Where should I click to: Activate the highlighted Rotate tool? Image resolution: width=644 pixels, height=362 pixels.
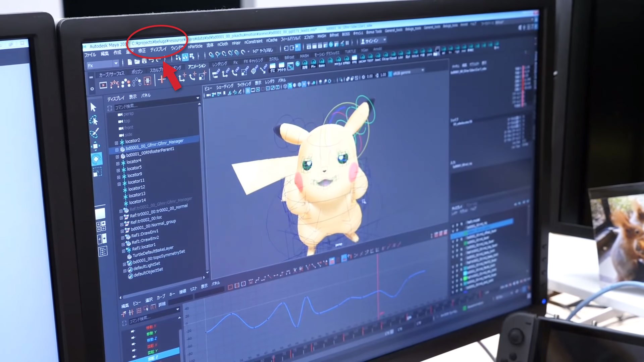(96, 159)
